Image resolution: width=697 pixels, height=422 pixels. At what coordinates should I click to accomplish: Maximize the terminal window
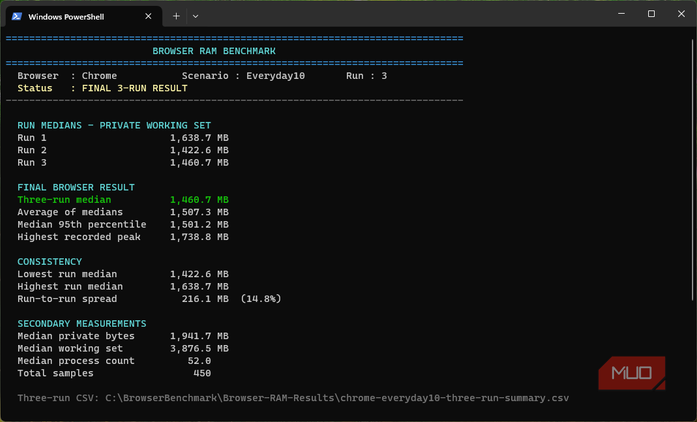651,14
